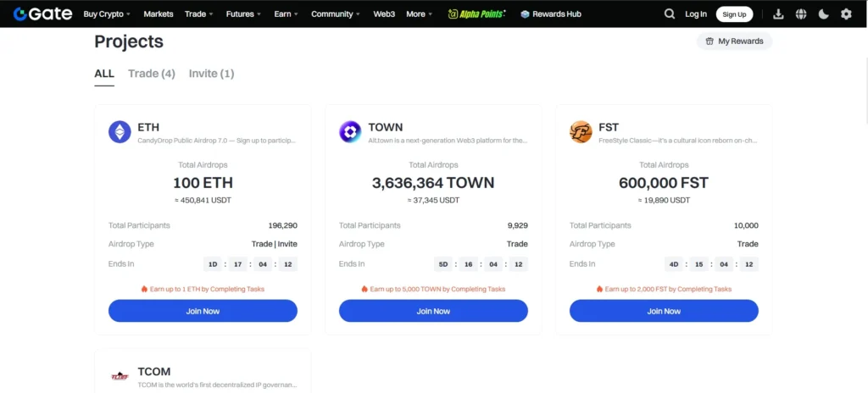Viewport: 868px width, 393px height.
Task: Click the '3,636,364 TOWN' amount
Action: point(433,183)
